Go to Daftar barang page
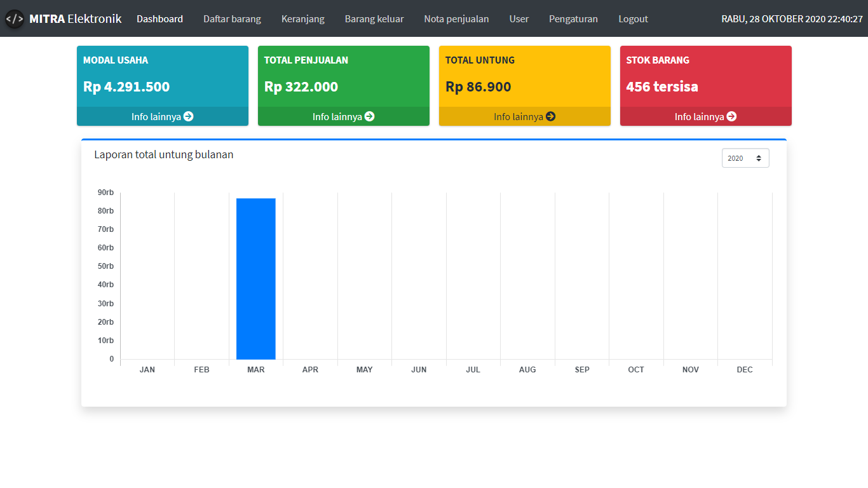Image resolution: width=868 pixels, height=488 pixels. (232, 19)
